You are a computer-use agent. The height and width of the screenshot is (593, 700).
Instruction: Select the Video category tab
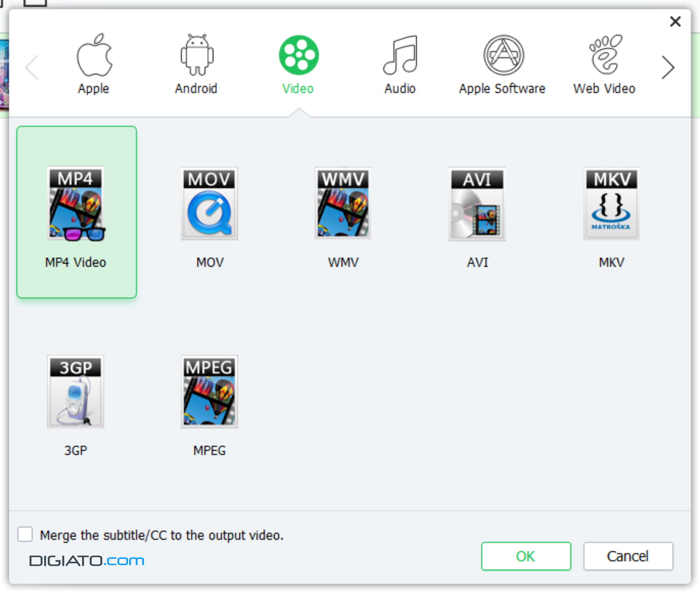tap(298, 64)
